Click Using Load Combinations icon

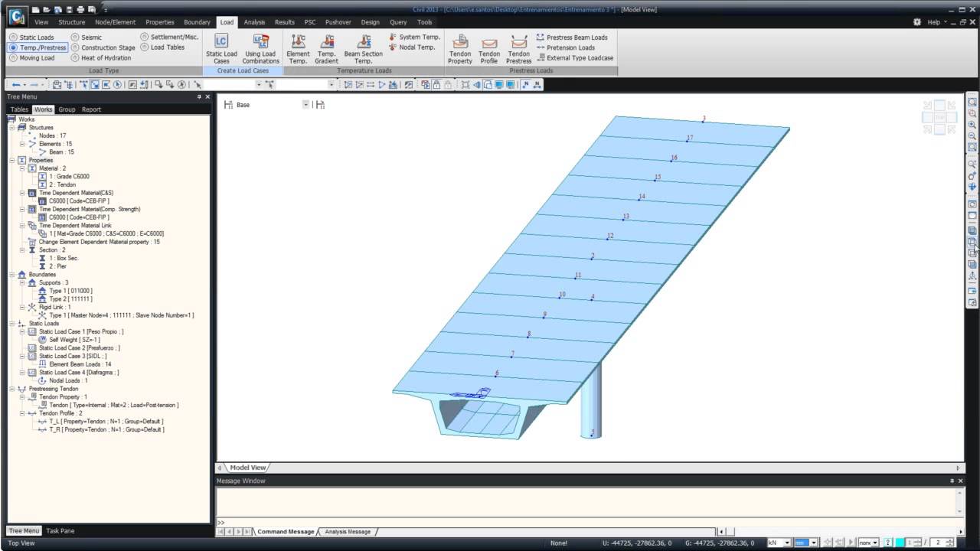260,47
